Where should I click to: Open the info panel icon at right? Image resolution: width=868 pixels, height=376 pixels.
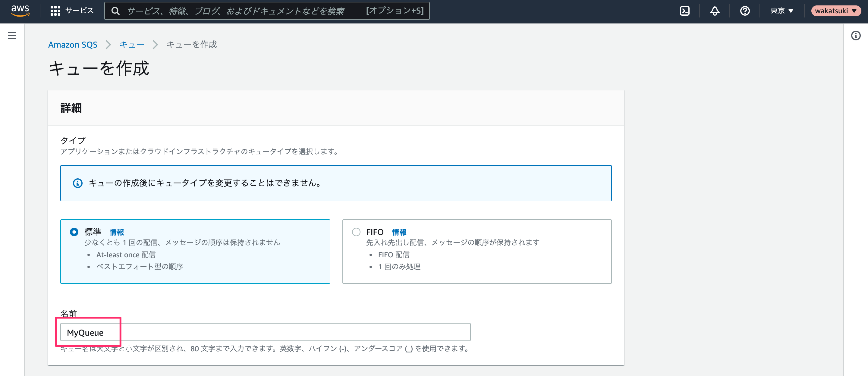(x=856, y=35)
